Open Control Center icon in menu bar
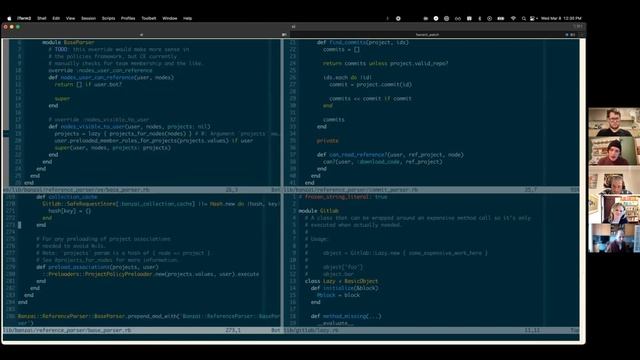640x360 pixels. [533, 18]
